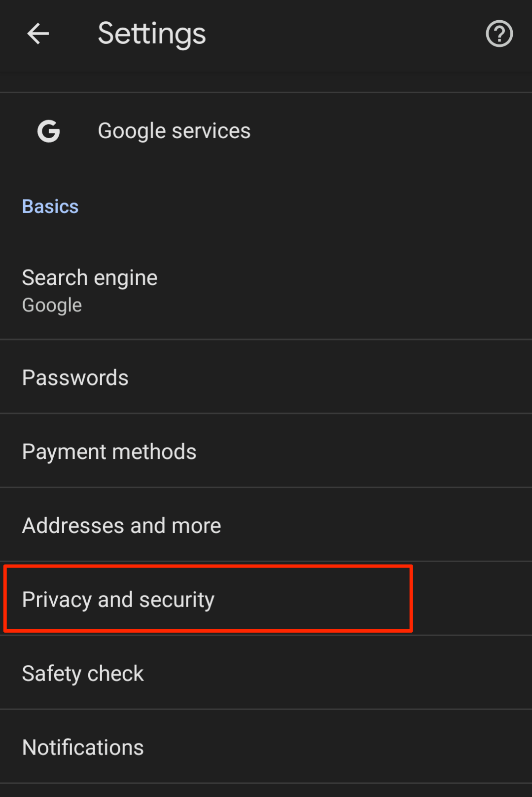Open Privacy and security settings
Viewport: 532px width, 797px height.
coord(118,599)
